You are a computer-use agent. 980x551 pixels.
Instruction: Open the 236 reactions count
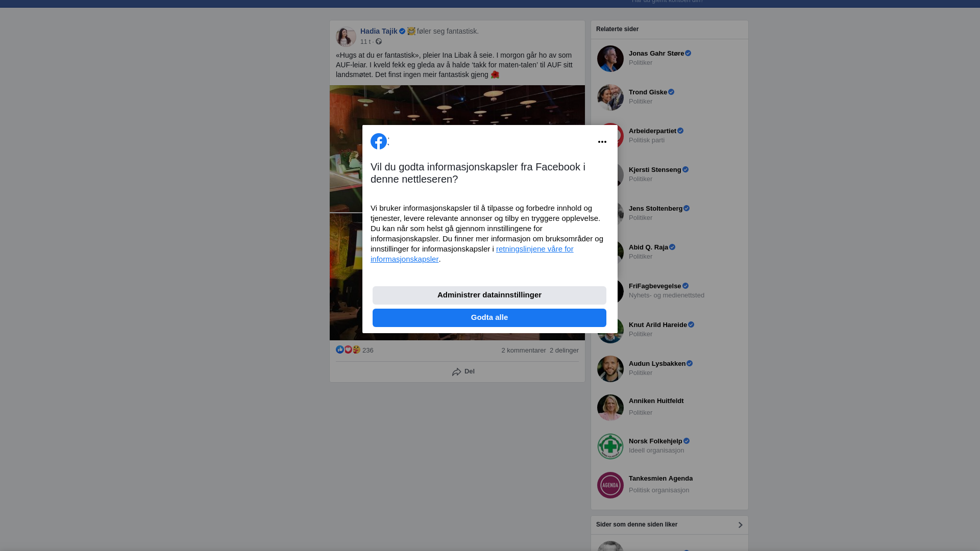(368, 350)
